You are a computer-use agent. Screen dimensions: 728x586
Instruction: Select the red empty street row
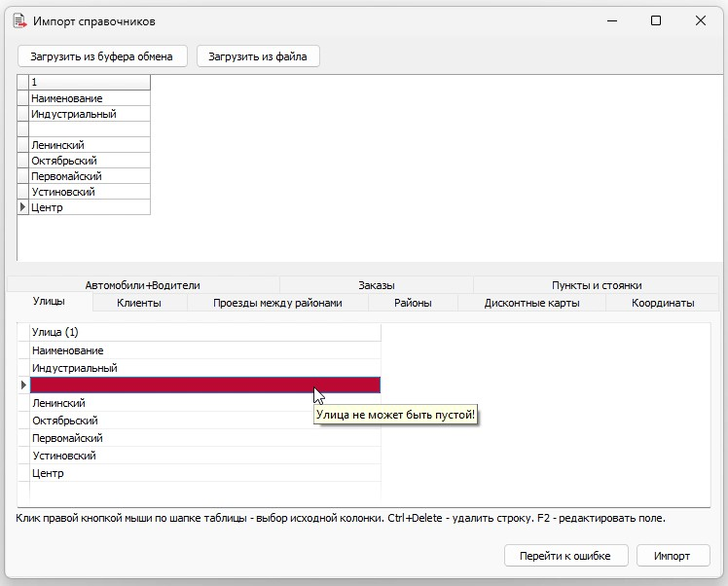(204, 385)
